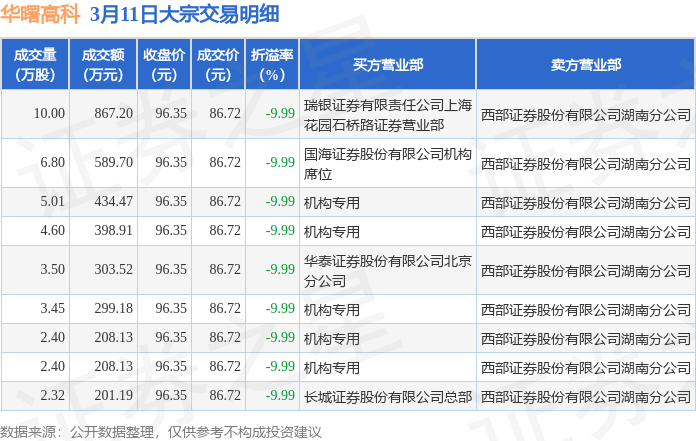The image size is (696, 441).
Task: Select the 成交价(元) column header
Action: 218,64
